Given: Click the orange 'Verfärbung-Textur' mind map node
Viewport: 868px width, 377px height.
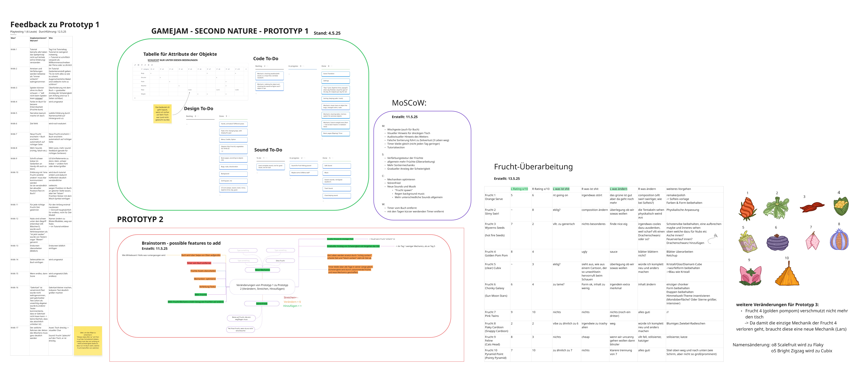Looking at the screenshot, I should point(208,287).
